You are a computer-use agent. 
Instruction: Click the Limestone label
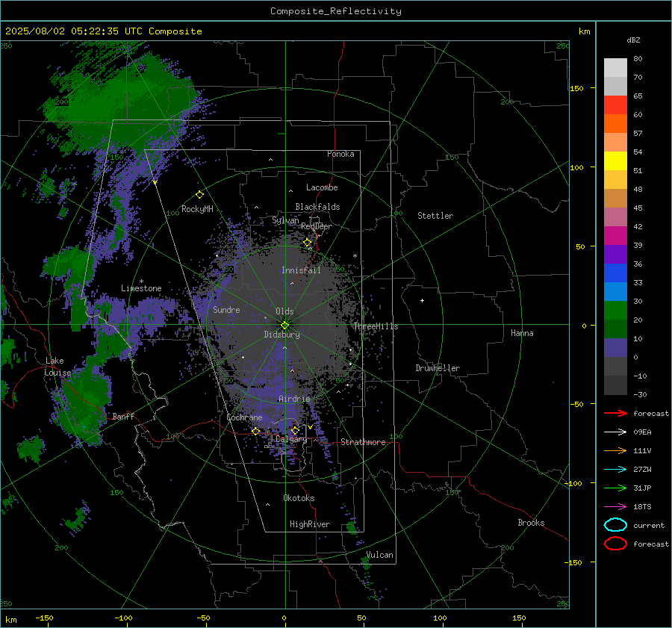point(141,288)
